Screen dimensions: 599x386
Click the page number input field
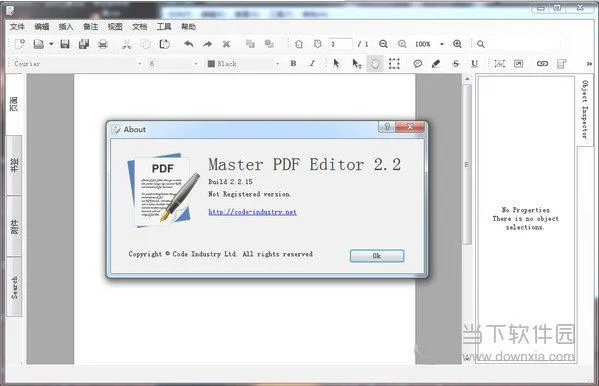[340, 44]
